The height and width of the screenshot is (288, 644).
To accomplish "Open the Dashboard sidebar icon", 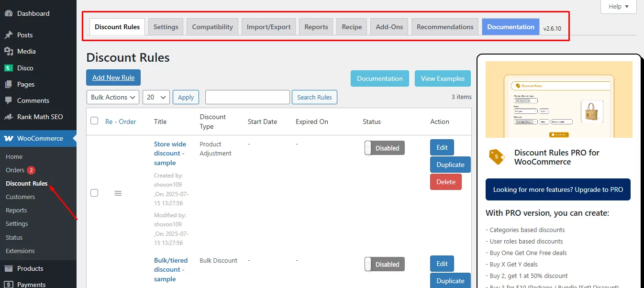I will tap(9, 13).
